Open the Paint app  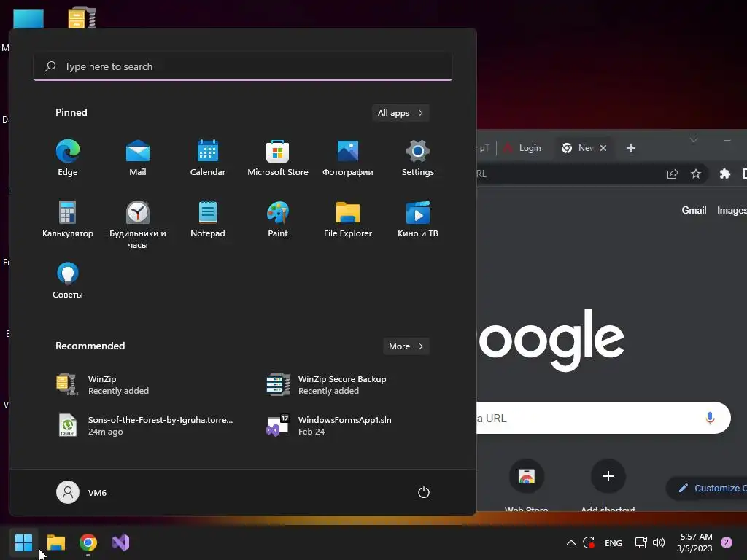(x=278, y=219)
